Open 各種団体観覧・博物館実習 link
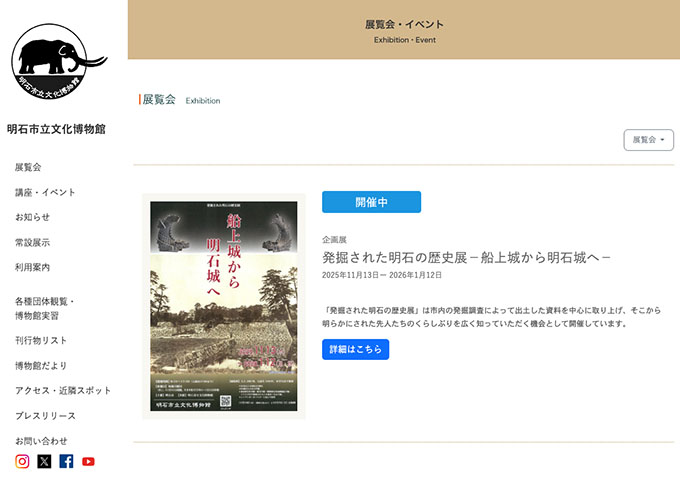 [x=45, y=308]
